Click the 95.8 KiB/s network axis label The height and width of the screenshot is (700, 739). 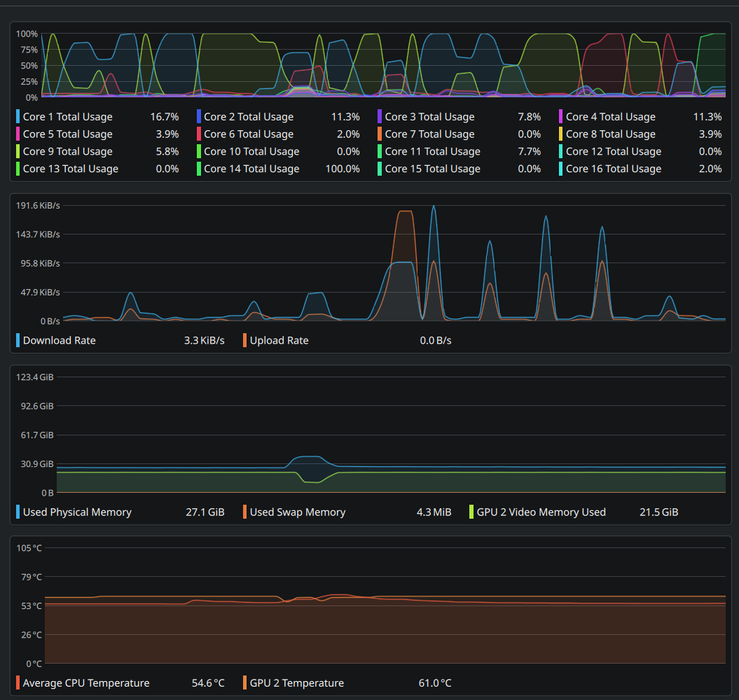click(x=40, y=263)
